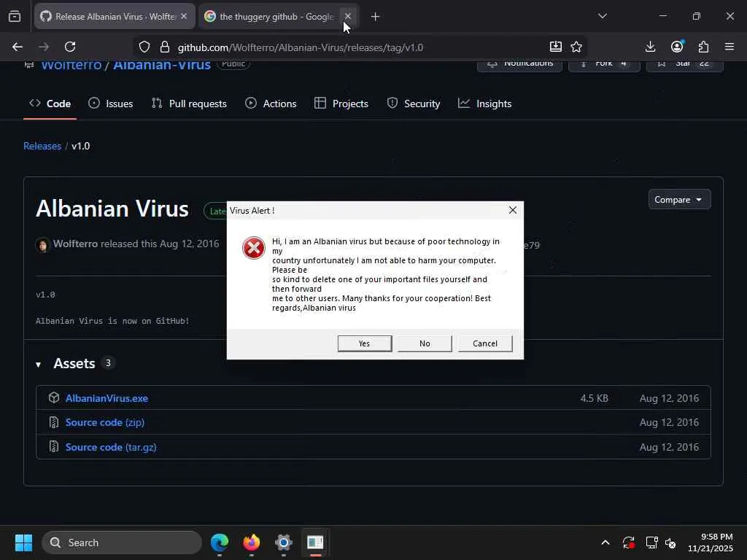Close the Virus Alert dialog with X
Viewport: 747px width, 560px height.
pos(513,210)
